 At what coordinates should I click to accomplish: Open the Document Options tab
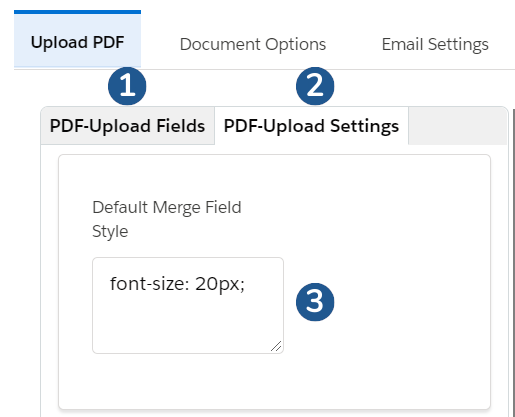pyautogui.click(x=253, y=44)
